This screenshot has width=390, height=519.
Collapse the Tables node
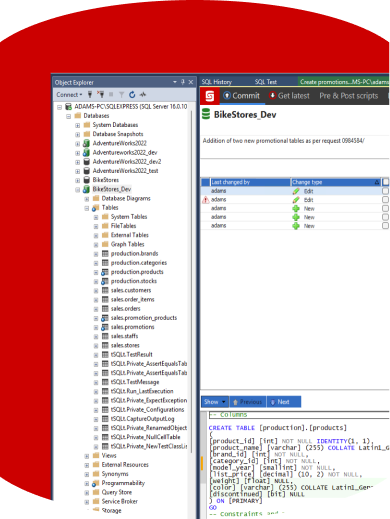87,208
